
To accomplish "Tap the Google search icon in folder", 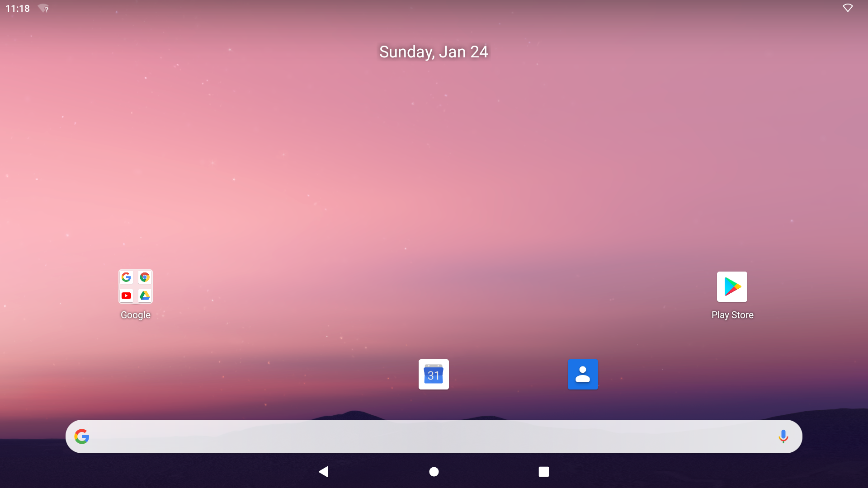I will (x=127, y=277).
